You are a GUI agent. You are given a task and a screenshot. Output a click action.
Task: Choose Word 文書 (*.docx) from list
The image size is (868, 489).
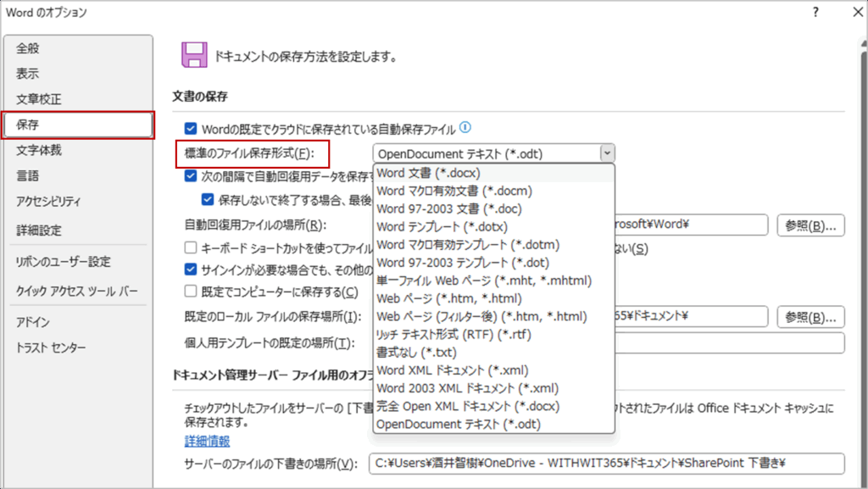494,173
